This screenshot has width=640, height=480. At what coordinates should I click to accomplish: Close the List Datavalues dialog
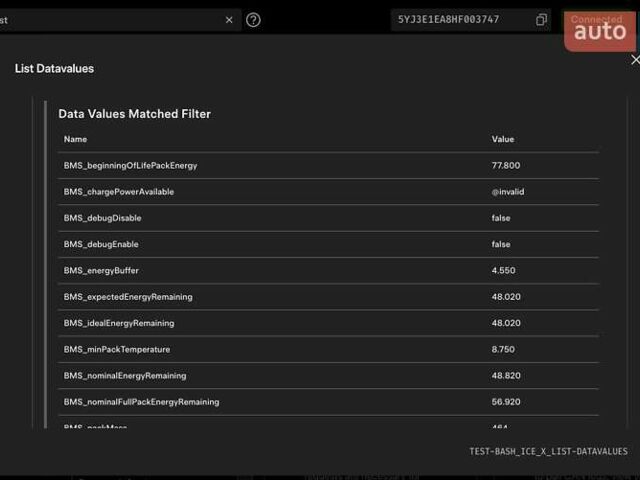click(x=634, y=61)
